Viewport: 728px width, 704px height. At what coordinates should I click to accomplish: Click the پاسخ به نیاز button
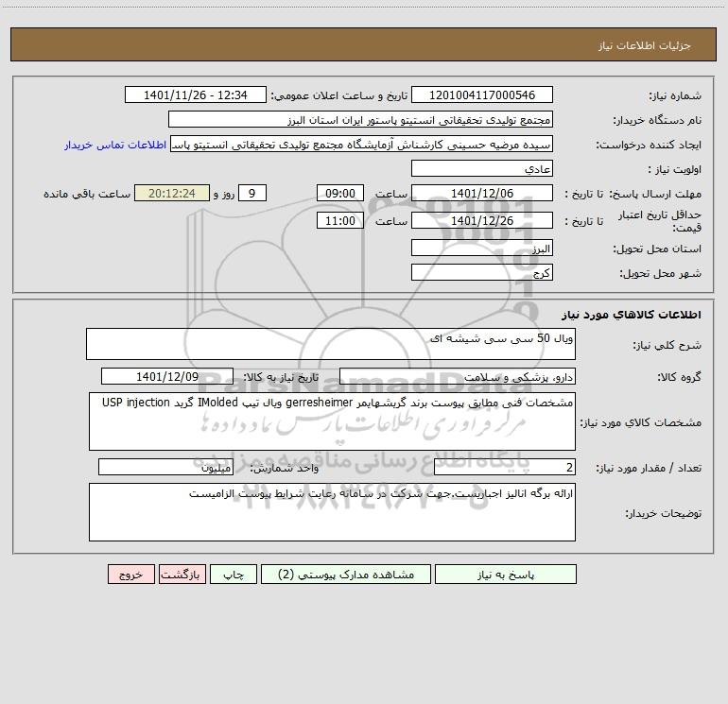(x=506, y=574)
